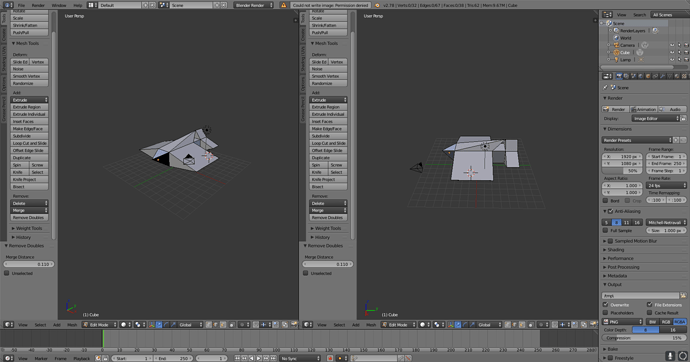Image resolution: width=690 pixels, height=362 pixels.
Task: Click the Audio render button
Action: coord(672,109)
